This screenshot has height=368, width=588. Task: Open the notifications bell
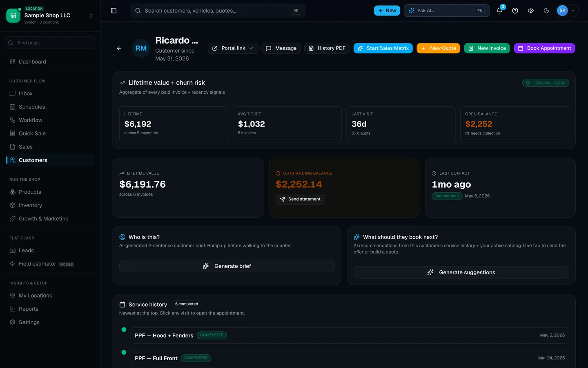pyautogui.click(x=499, y=11)
